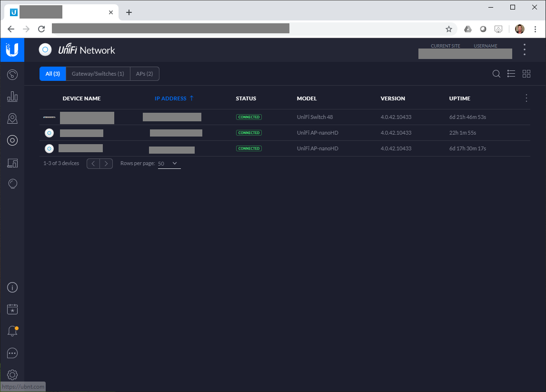Click the round gray extension icon
The image size is (546, 392).
point(483,29)
